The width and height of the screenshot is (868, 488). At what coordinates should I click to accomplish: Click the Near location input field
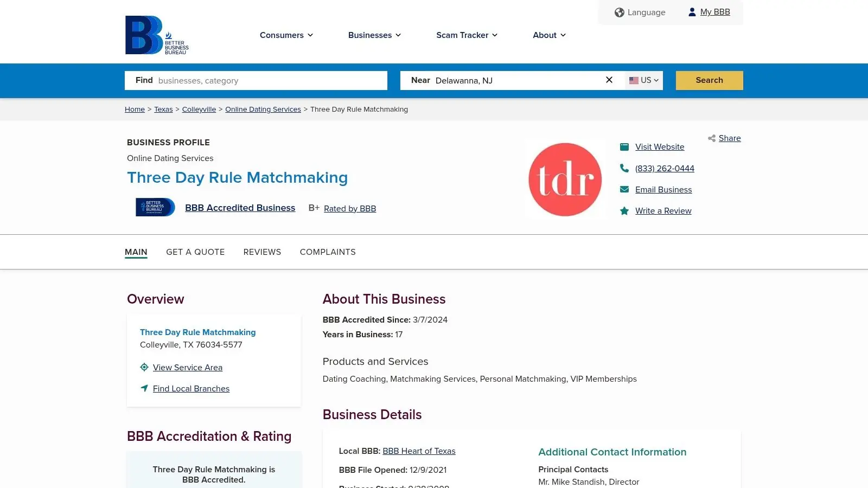[513, 80]
